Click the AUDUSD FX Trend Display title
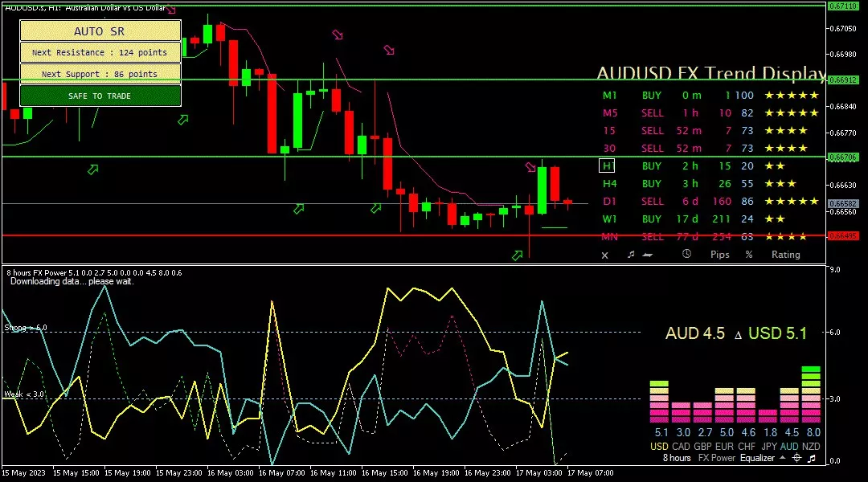The image size is (868, 482). pyautogui.click(x=711, y=73)
